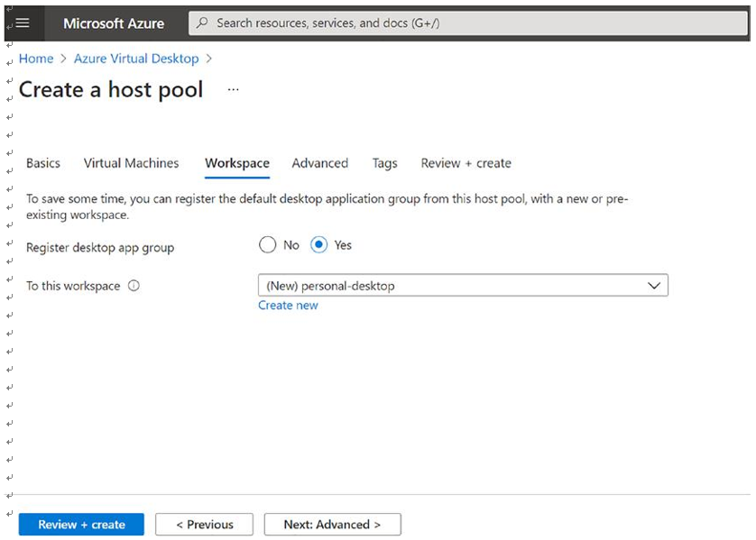Click the Previous button
The width and height of the screenshot is (756, 540).
tap(205, 524)
